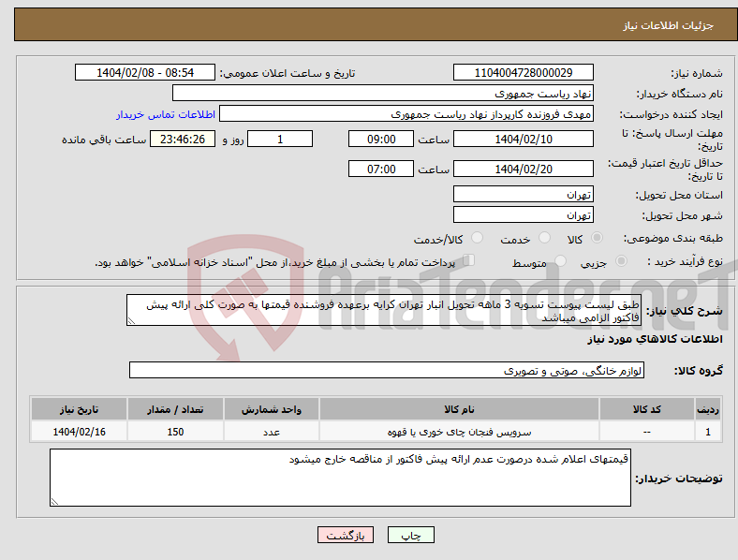Click the تاریخ نیاز column header

coord(79,409)
